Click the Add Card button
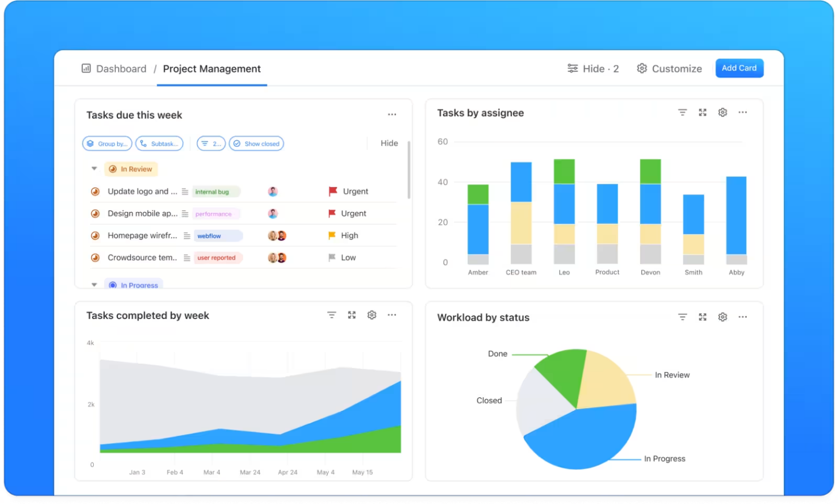Image resolution: width=838 pixels, height=504 pixels. pos(739,68)
